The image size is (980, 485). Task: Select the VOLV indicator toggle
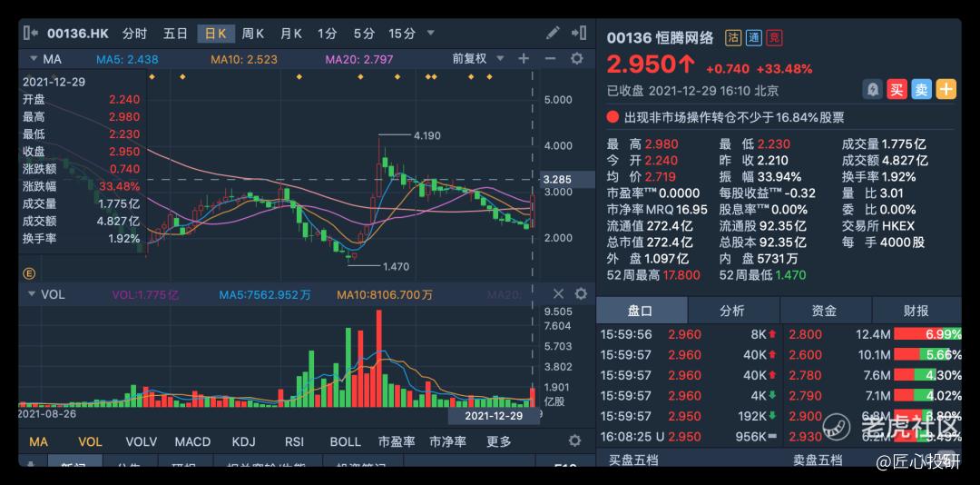(142, 441)
